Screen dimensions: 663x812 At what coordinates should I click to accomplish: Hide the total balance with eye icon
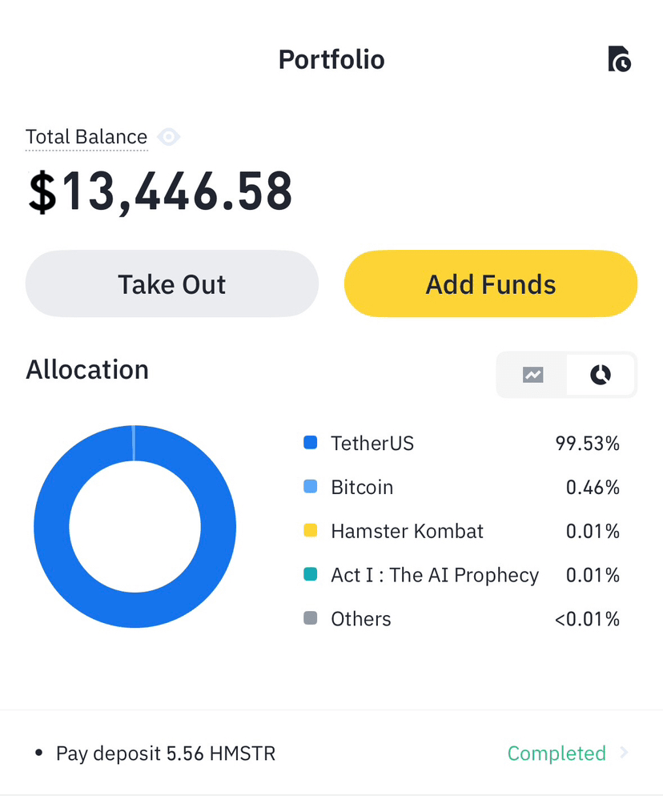point(168,137)
